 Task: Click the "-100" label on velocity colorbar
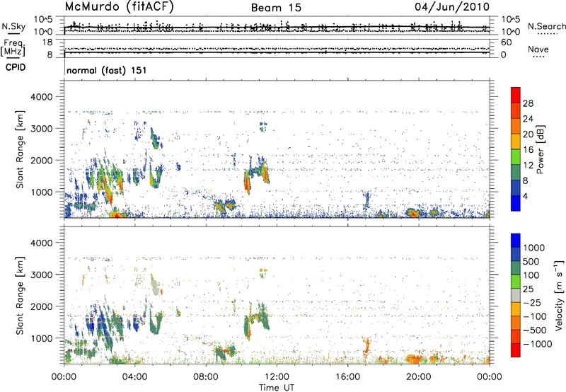pyautogui.click(x=533, y=316)
